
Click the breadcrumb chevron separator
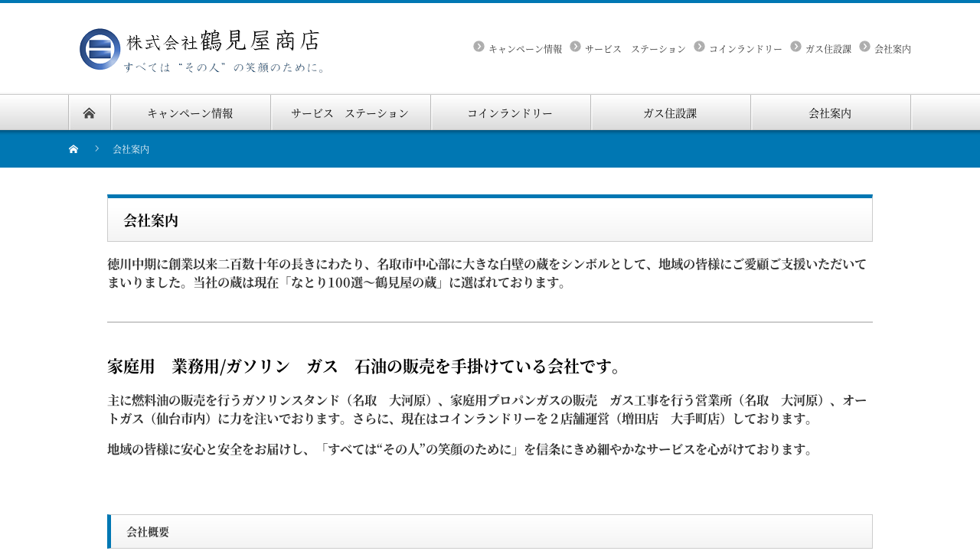pyautogui.click(x=97, y=148)
